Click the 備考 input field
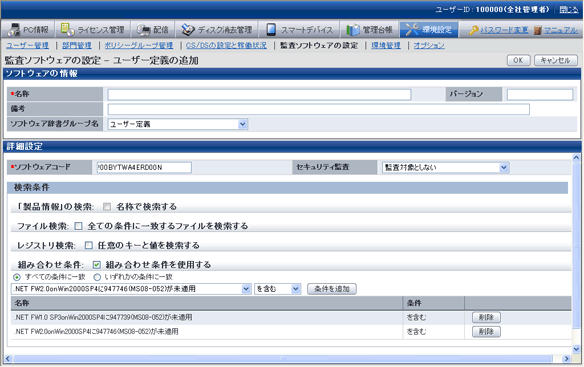 [x=318, y=109]
